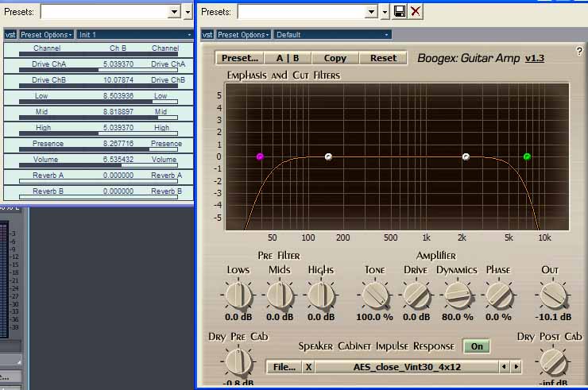
Task: Click the Lows pre filter knob
Action: (x=238, y=295)
